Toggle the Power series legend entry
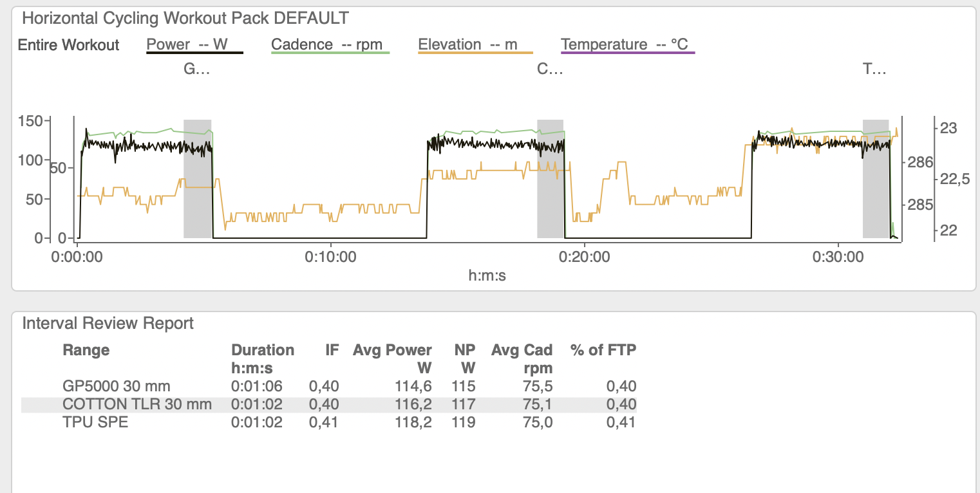The height and width of the screenshot is (493, 980). 194,45
